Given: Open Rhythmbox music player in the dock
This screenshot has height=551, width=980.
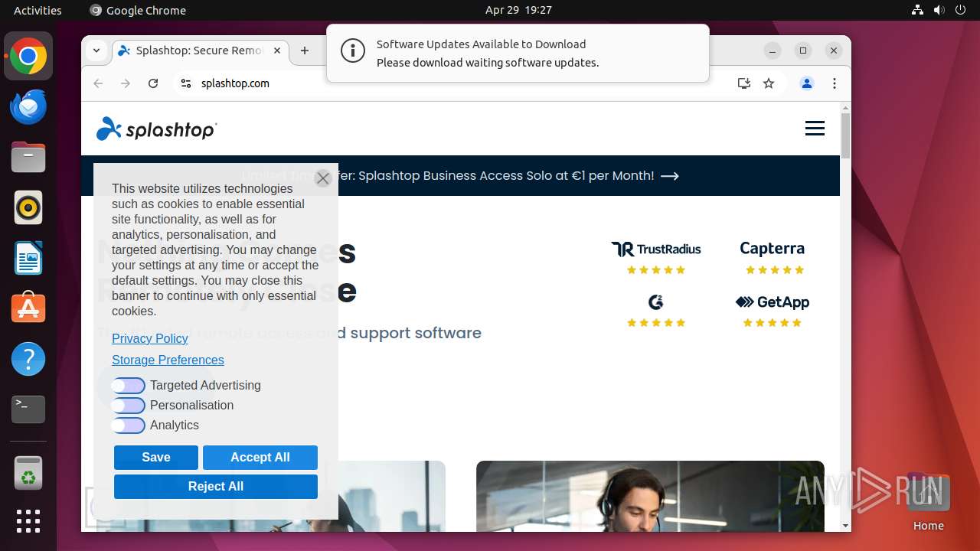Looking at the screenshot, I should click(x=28, y=207).
